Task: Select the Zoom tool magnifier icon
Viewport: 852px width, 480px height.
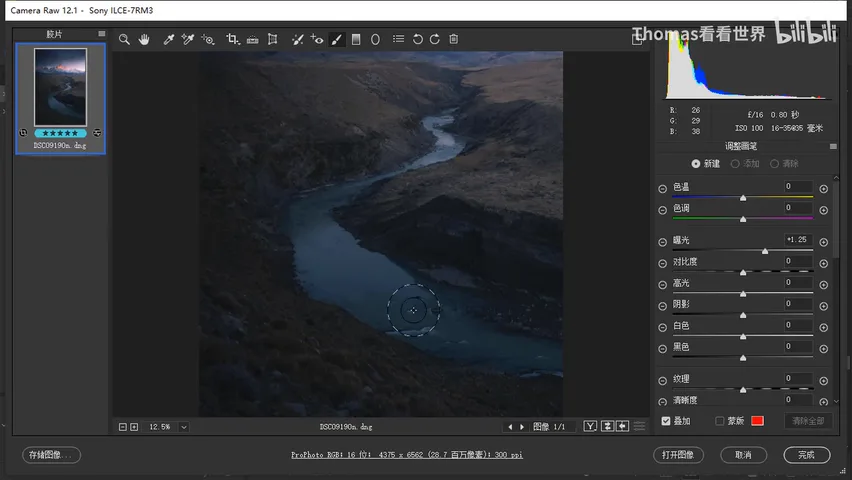Action: point(124,39)
